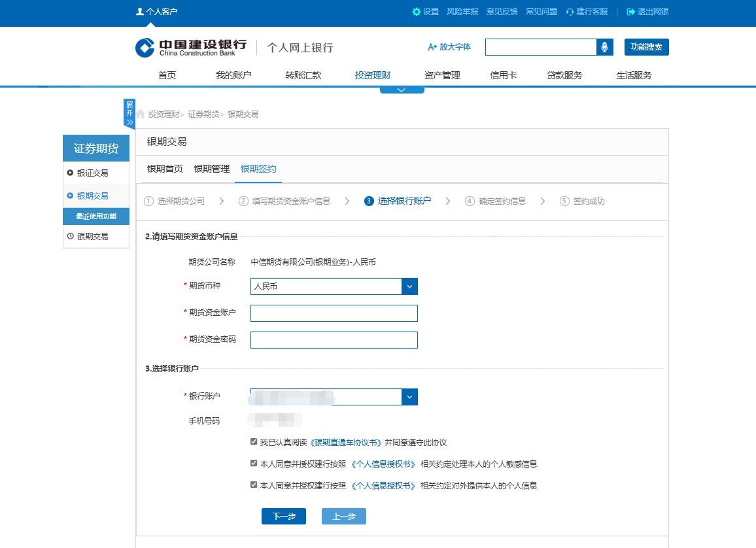Open 《个人信息授权书》 link in 对外提供 line
Viewport: 756px width, 548px height.
pyautogui.click(x=383, y=485)
